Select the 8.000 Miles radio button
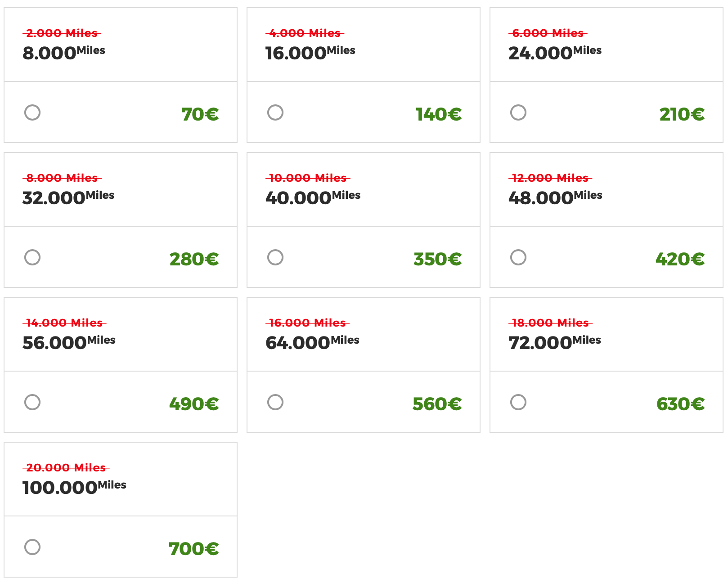 point(32,112)
